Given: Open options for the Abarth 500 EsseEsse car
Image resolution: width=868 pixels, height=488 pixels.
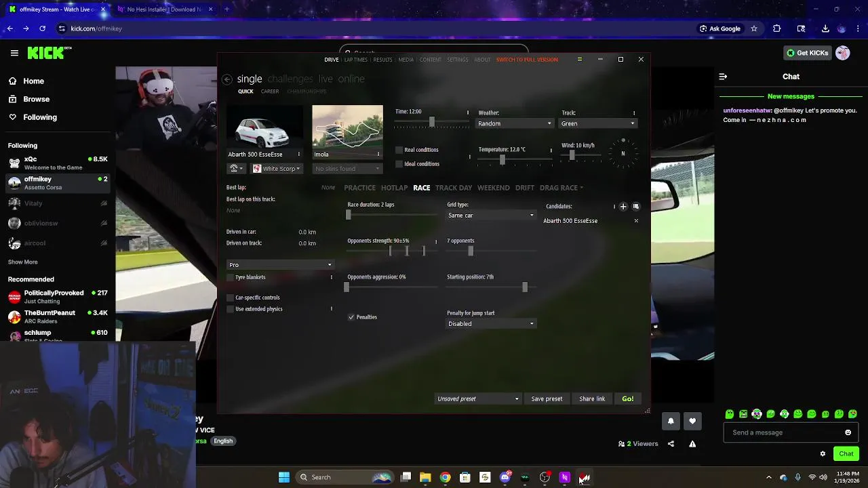Looking at the screenshot, I should 298,155.
